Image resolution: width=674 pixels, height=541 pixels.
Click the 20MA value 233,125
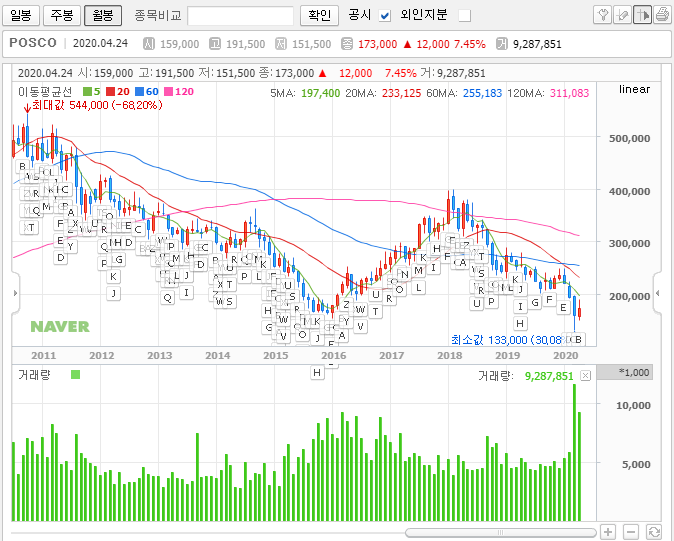point(401,93)
